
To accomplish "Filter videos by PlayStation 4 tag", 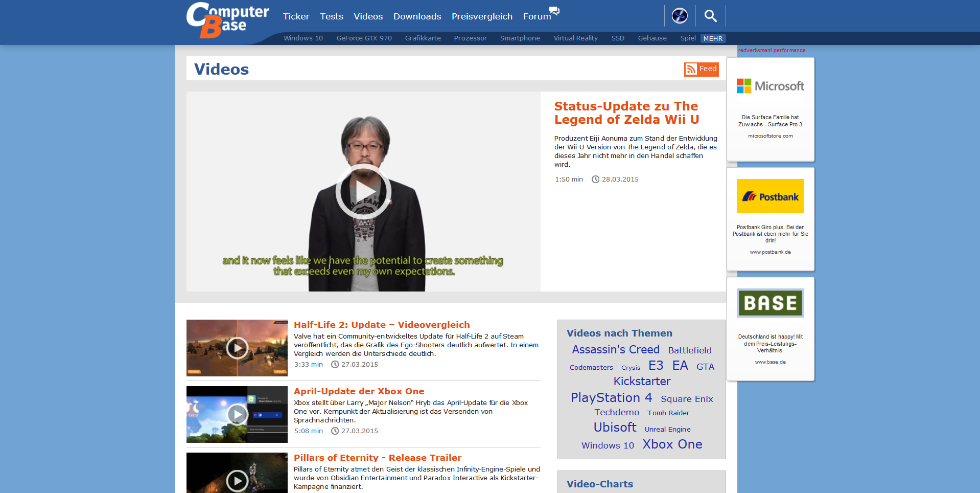I will tap(612, 398).
